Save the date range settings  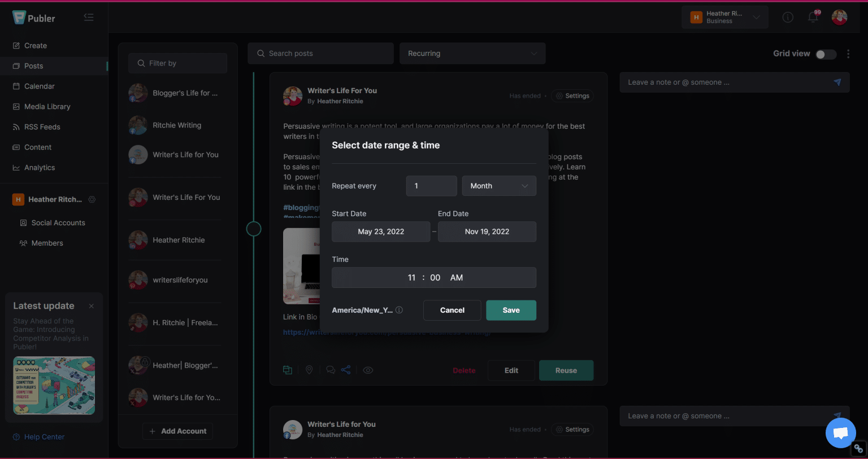click(x=511, y=310)
